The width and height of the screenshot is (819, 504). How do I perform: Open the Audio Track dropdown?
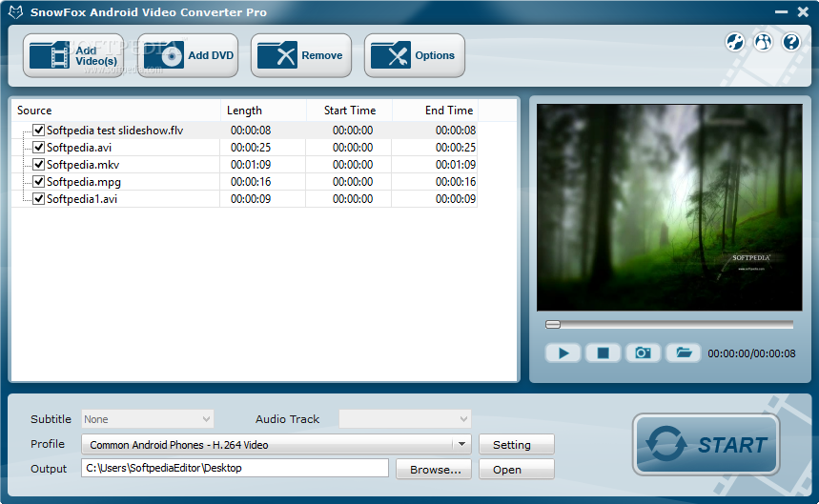click(x=405, y=419)
